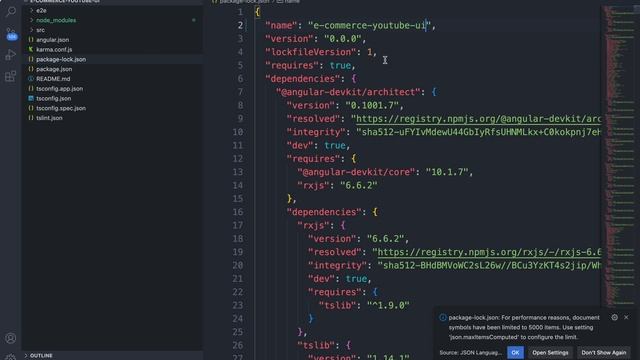Open karma.conf.js file

54,49
